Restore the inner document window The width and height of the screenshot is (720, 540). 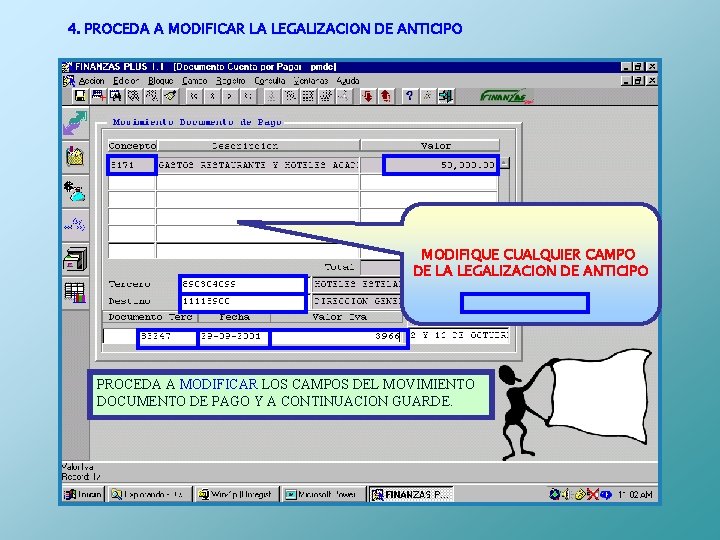(x=638, y=81)
